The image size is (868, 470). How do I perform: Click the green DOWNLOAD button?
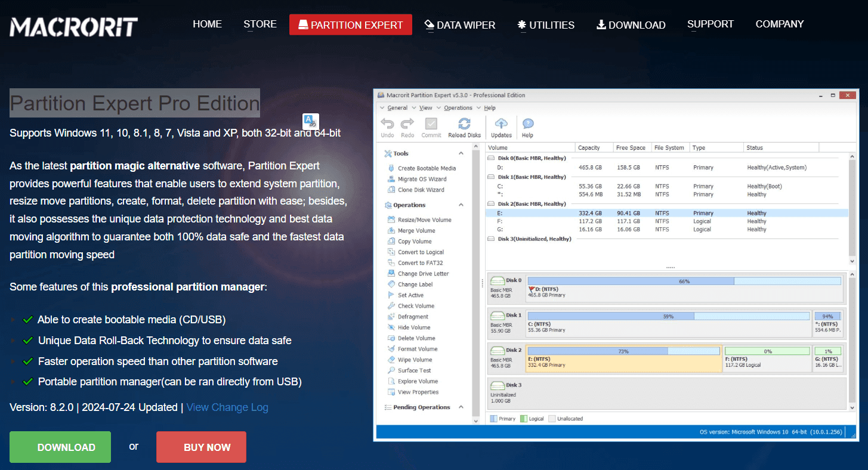[x=60, y=447]
